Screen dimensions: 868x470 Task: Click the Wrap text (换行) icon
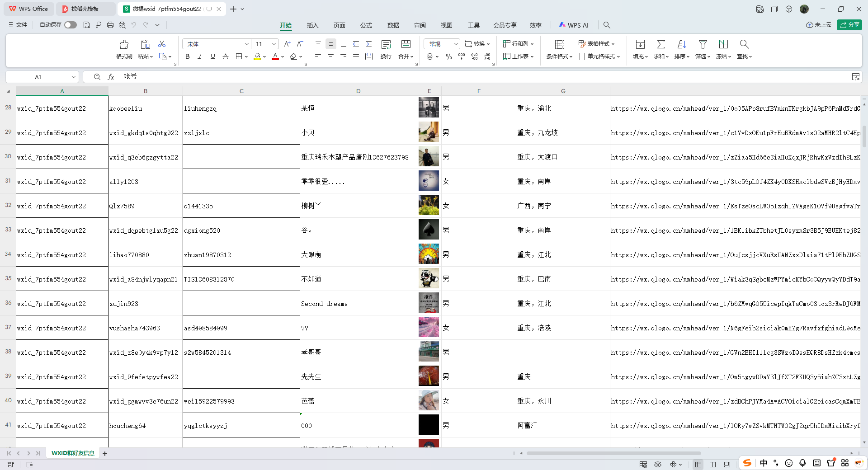pos(386,44)
